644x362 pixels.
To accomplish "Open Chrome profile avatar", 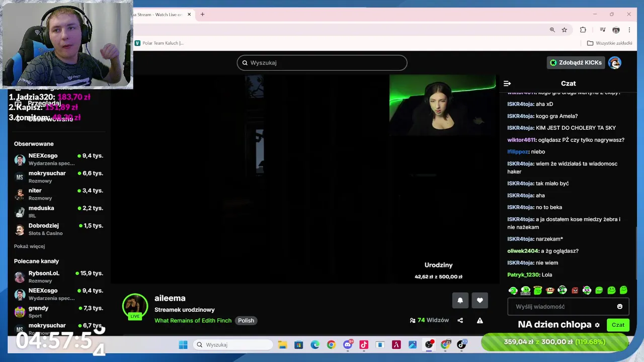I will 616,30.
